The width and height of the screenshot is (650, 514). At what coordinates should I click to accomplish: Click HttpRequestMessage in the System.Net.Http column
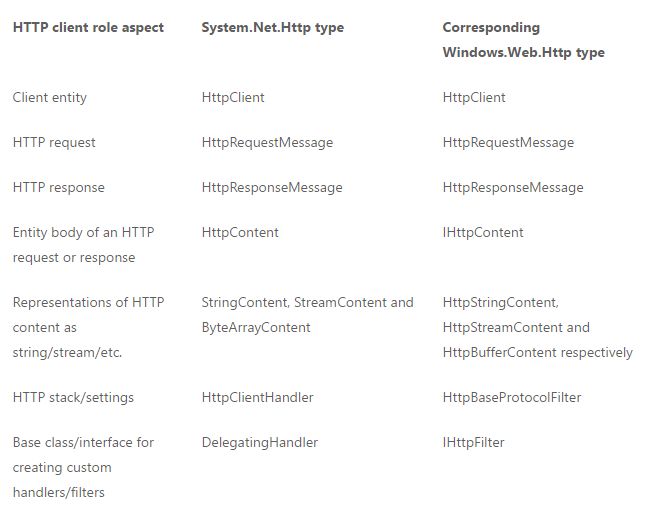(267, 143)
